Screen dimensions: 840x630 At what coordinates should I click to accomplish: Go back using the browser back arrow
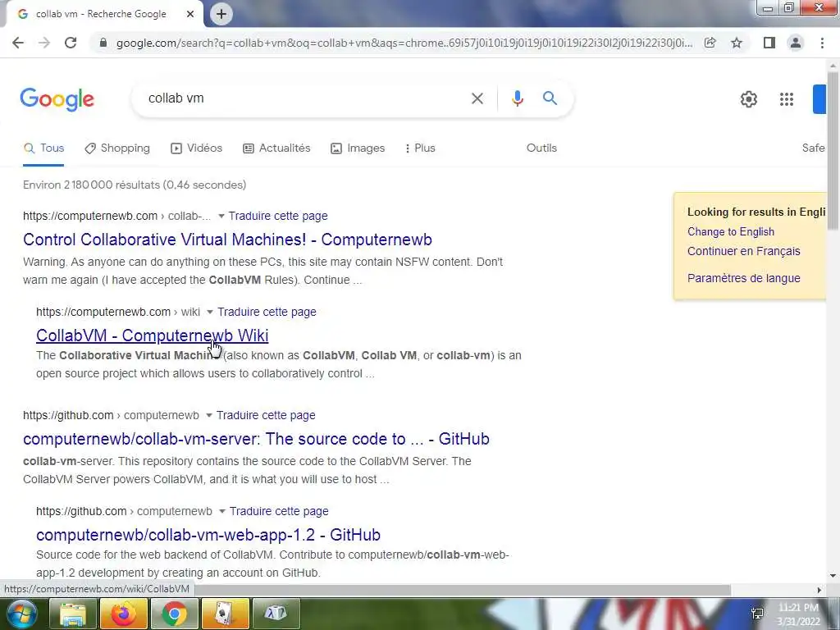click(x=18, y=43)
